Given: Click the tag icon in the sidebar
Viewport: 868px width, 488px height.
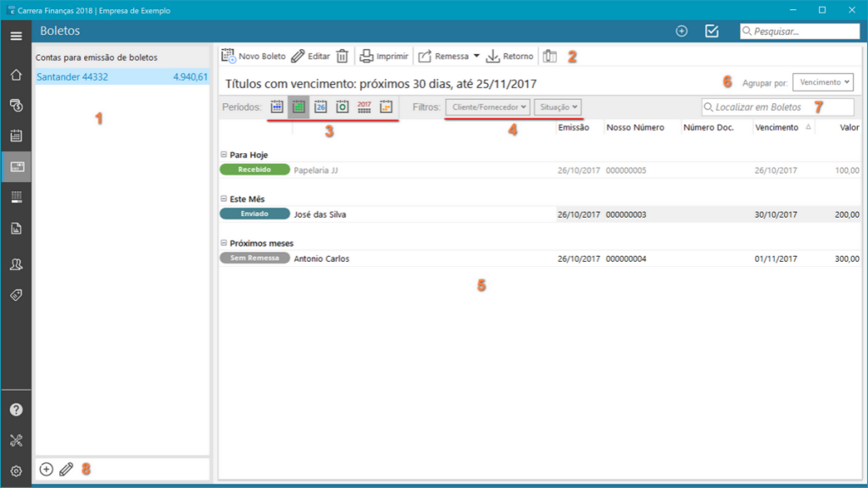Looking at the screenshot, I should (x=16, y=295).
